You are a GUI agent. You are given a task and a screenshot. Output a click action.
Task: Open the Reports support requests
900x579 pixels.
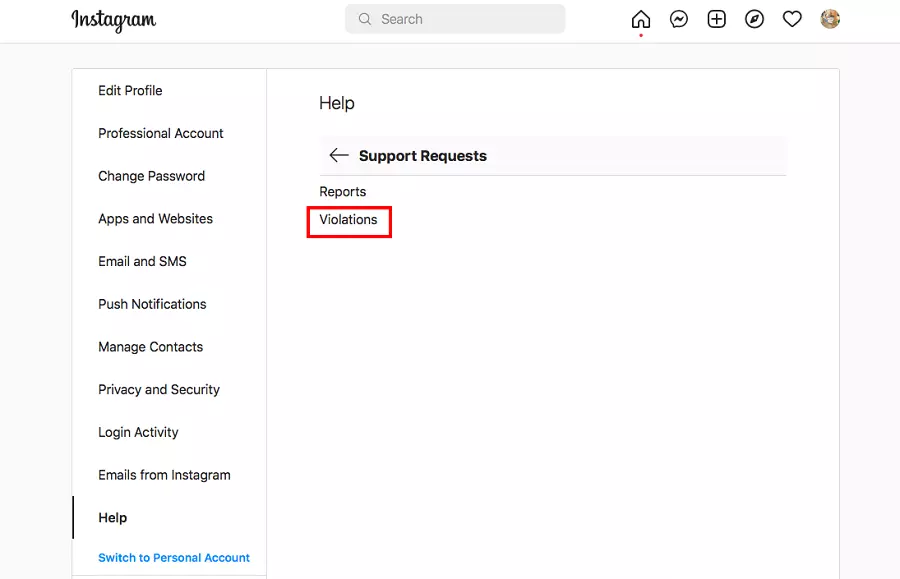[x=343, y=192]
